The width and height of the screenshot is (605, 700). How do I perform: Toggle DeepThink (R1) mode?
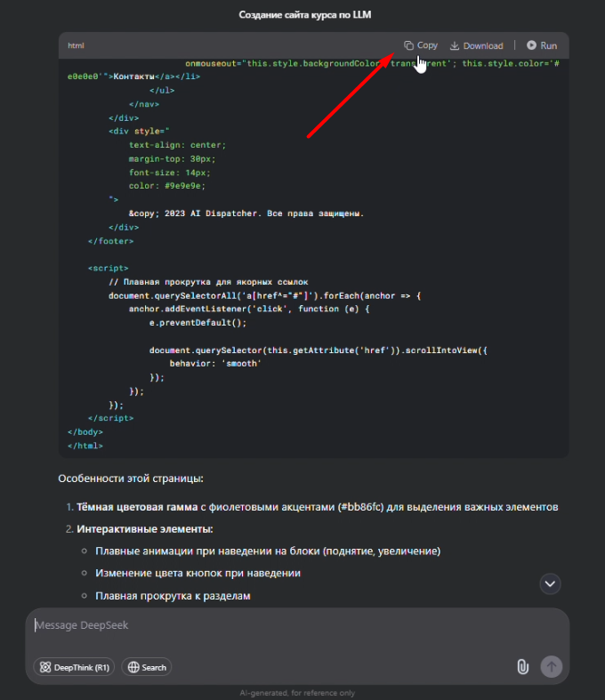74,667
